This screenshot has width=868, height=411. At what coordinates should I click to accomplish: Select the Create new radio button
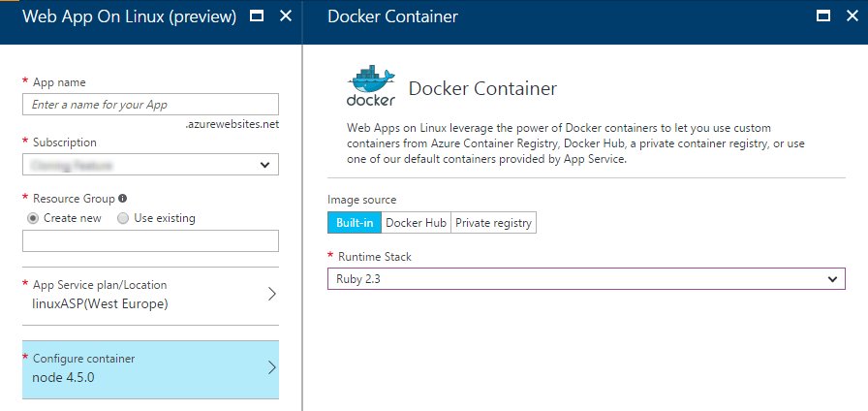click(33, 218)
